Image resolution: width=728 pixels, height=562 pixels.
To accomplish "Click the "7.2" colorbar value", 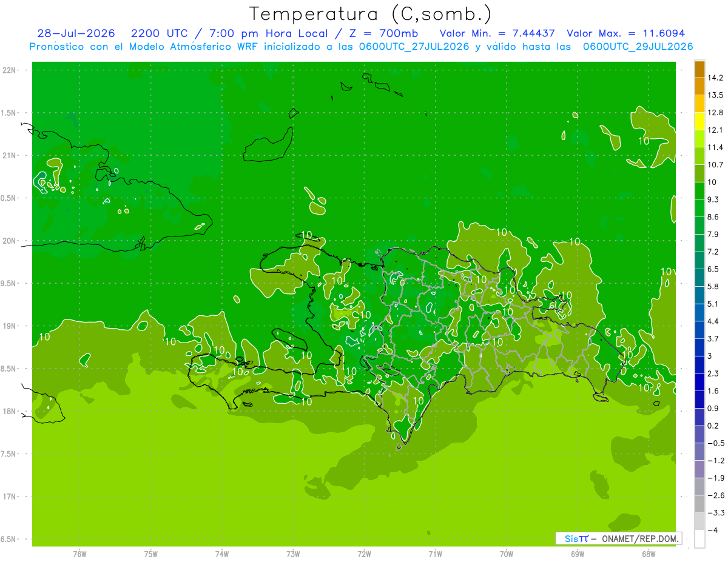I will [x=713, y=252].
